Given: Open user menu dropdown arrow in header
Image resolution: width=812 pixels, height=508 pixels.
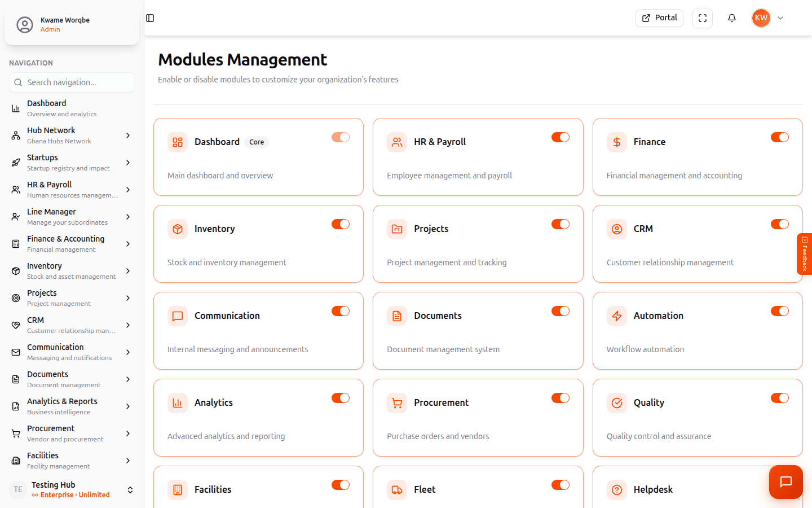Looking at the screenshot, I should tap(780, 18).
